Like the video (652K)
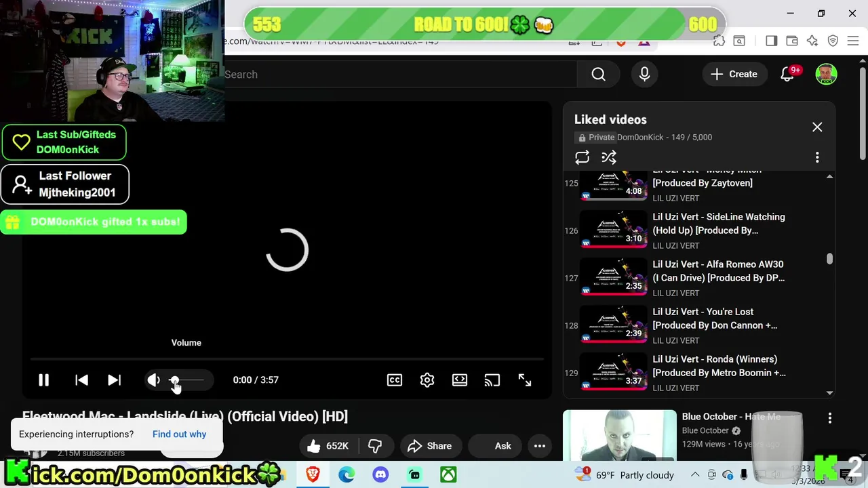 point(328,446)
